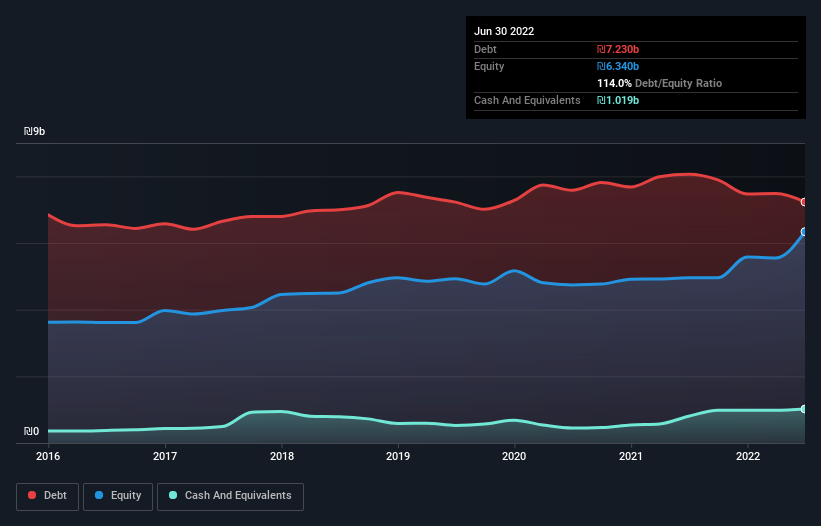Click the ₪9b y-axis label
This screenshot has width=821, height=526.
[35, 131]
